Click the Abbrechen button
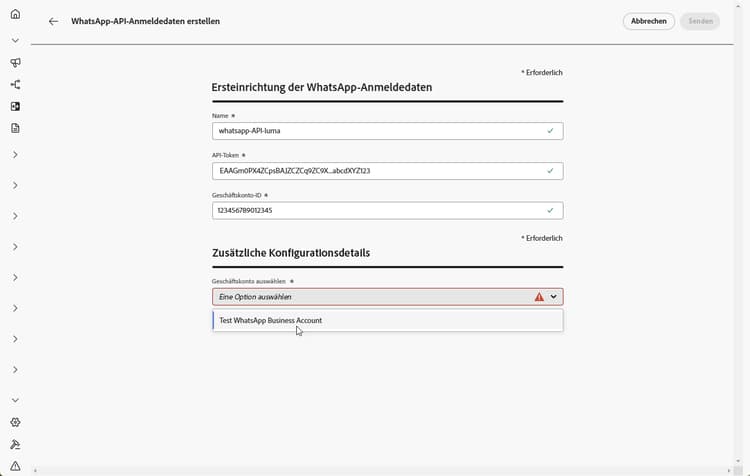The height and width of the screenshot is (476, 750). 648,21
